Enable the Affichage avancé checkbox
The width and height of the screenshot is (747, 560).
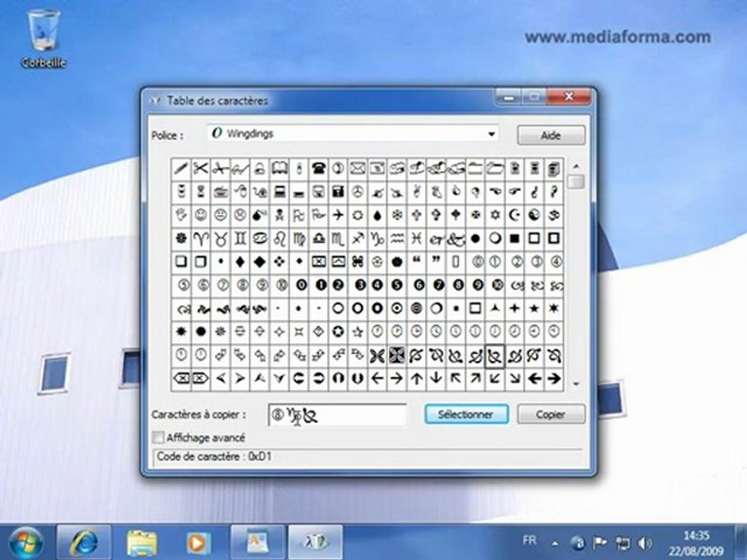coord(158,437)
